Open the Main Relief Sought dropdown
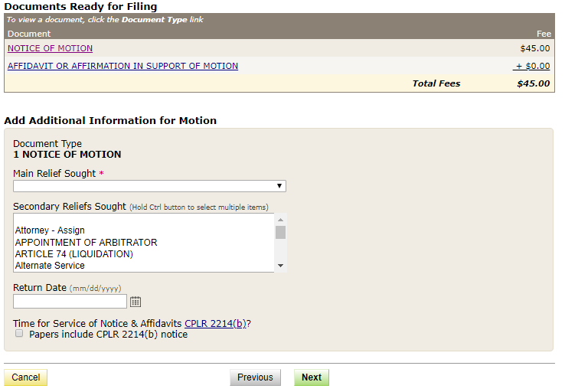 coord(149,186)
